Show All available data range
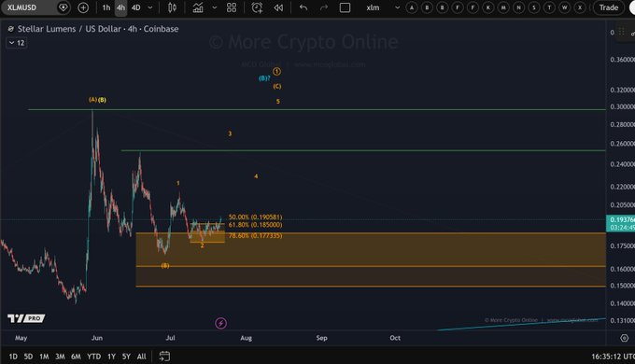 (x=141, y=357)
